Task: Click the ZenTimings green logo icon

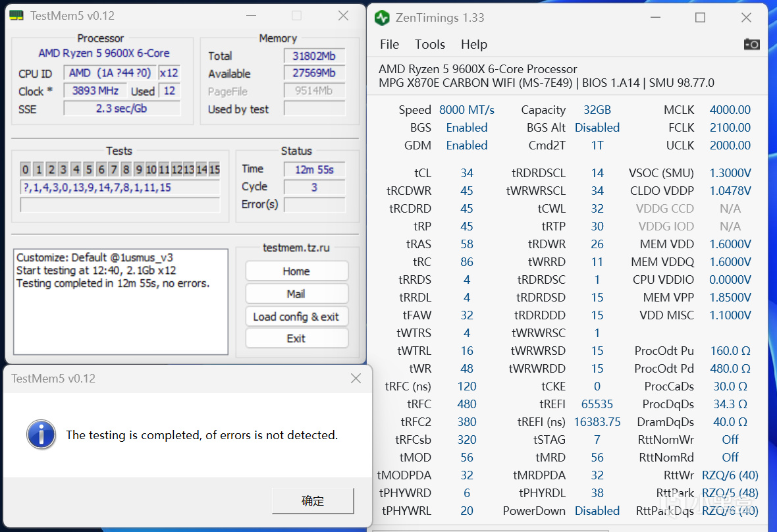Action: coord(382,18)
